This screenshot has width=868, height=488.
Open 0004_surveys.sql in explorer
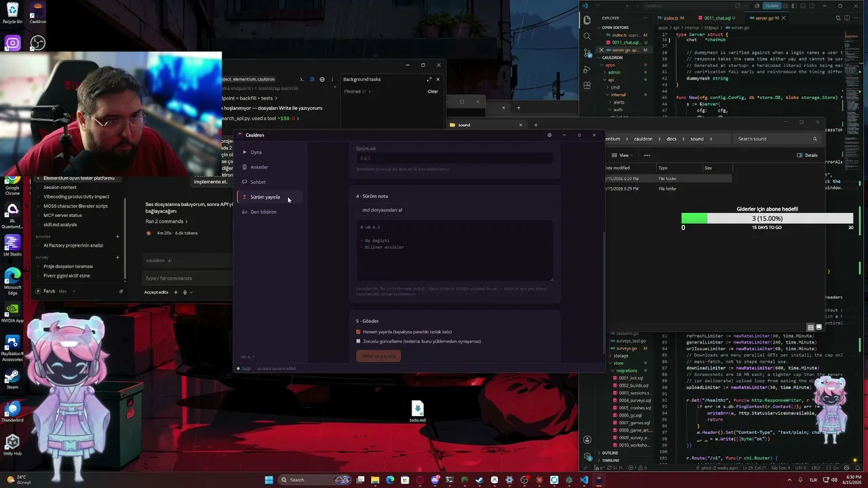tap(634, 401)
